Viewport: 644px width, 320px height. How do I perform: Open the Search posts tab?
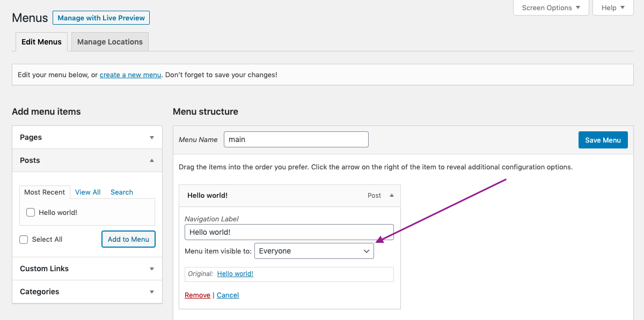[x=122, y=192]
